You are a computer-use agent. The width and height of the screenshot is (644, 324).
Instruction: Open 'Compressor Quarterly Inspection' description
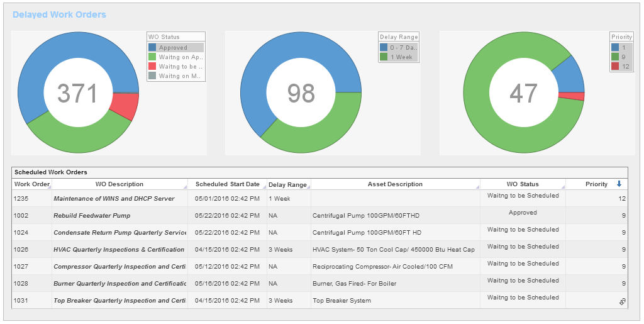(120, 267)
